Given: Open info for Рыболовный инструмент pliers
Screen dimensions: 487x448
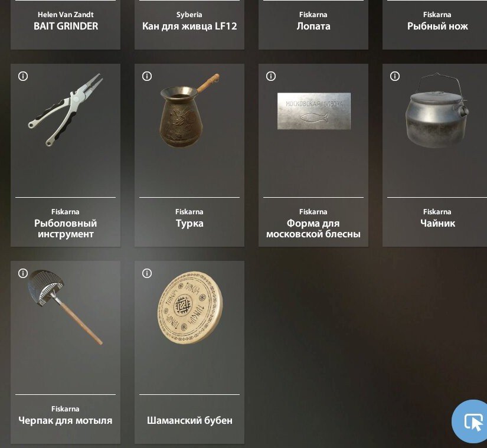Looking at the screenshot, I should pyautogui.click(x=23, y=76).
